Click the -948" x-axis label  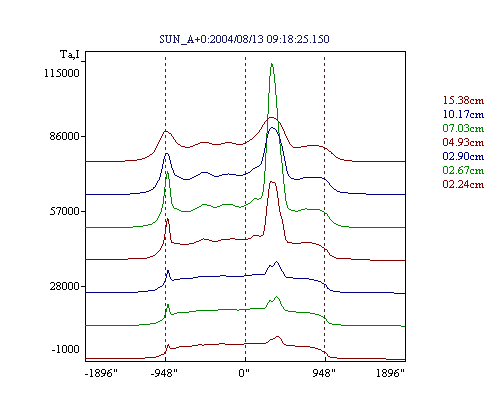point(164,373)
